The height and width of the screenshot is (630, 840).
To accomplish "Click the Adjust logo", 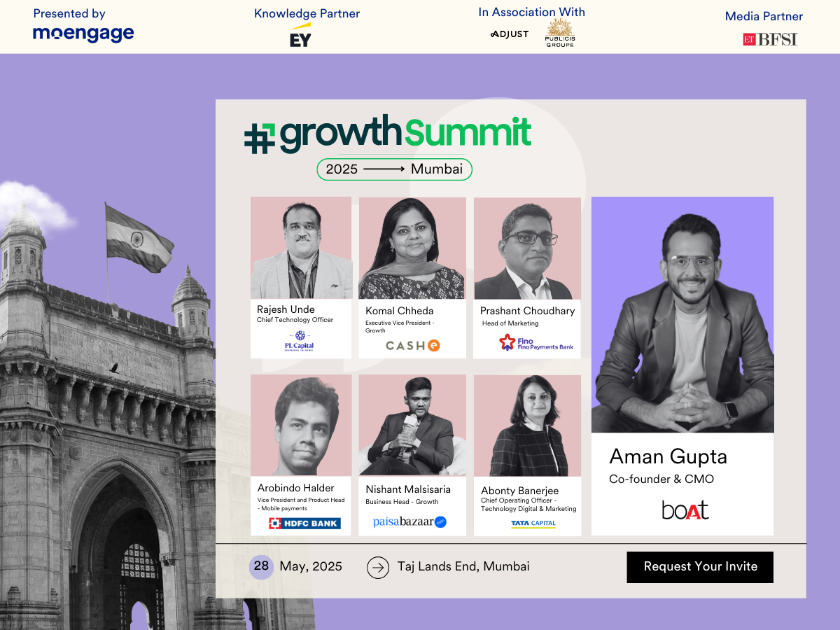I will (510, 34).
